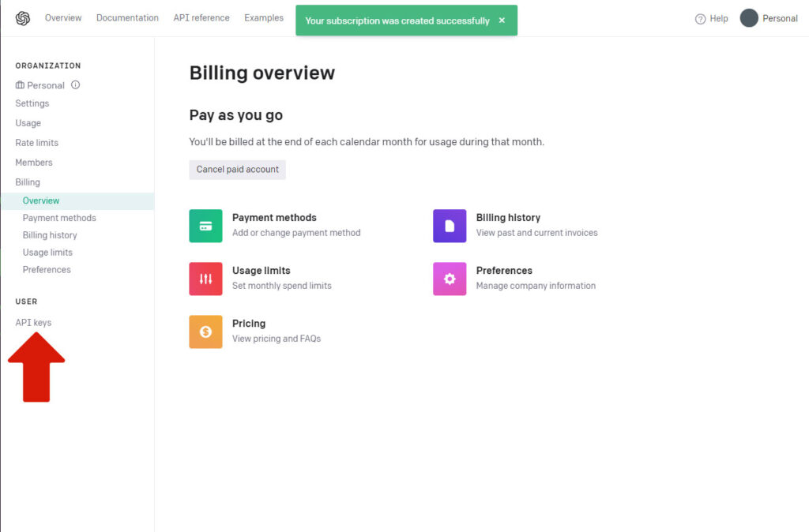
Task: Click the Help question mark icon
Action: pyautogui.click(x=700, y=19)
